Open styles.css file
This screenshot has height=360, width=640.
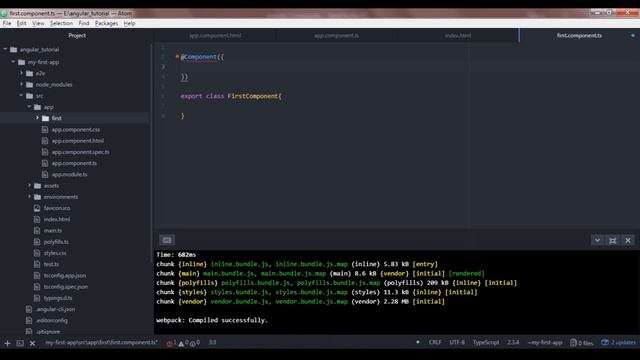pos(55,253)
